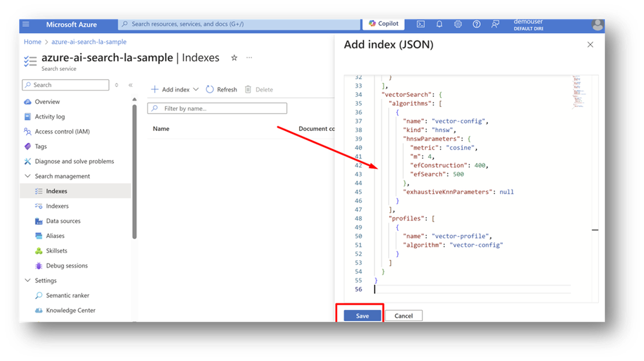The height and width of the screenshot is (361, 644).
Task: Click "efSearch" value 500
Action: 458,174
